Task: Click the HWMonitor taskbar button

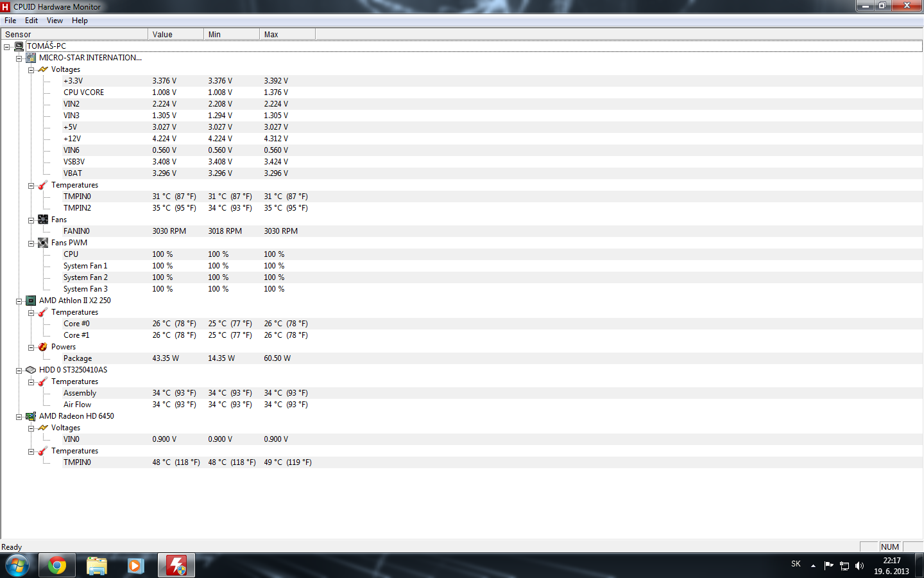Action: point(176,566)
